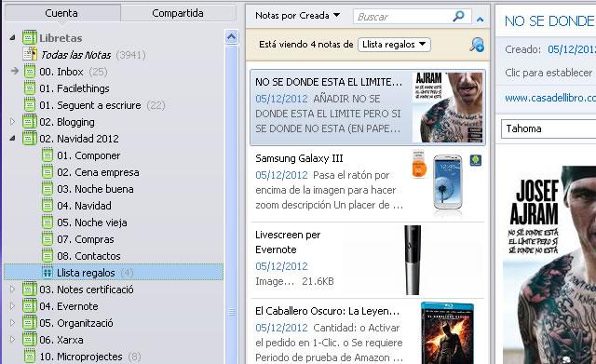
Task: Collapse the search panel with up chevron
Action: tap(481, 19)
